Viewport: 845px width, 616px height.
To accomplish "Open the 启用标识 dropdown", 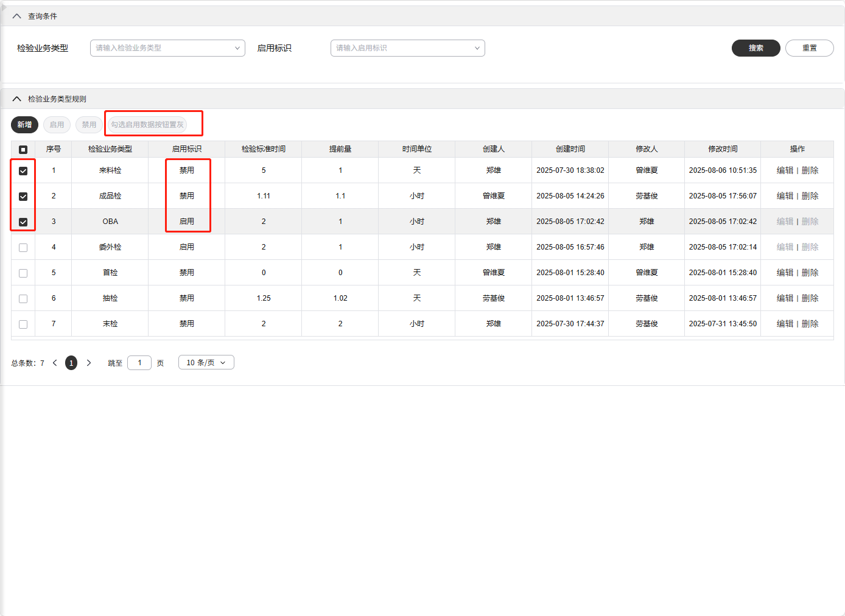I will (x=407, y=48).
